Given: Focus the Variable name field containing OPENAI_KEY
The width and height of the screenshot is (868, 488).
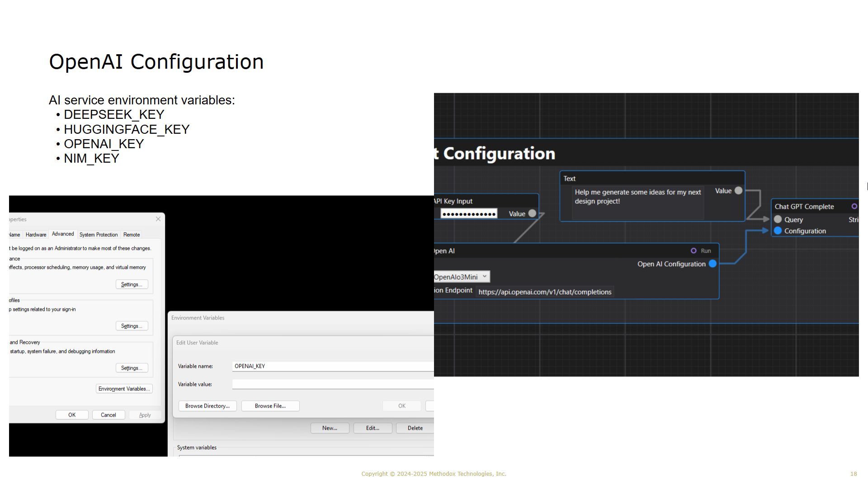Looking at the screenshot, I should pyautogui.click(x=333, y=366).
